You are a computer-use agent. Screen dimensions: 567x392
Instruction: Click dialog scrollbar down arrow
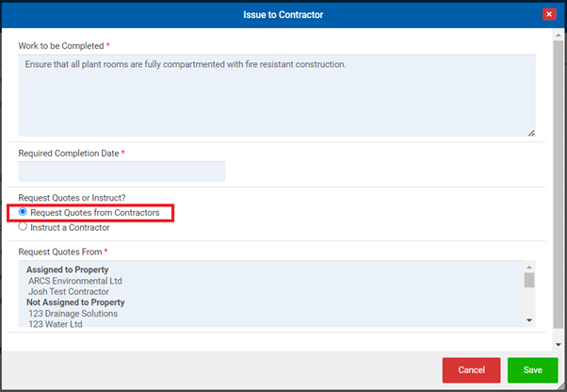pyautogui.click(x=559, y=345)
